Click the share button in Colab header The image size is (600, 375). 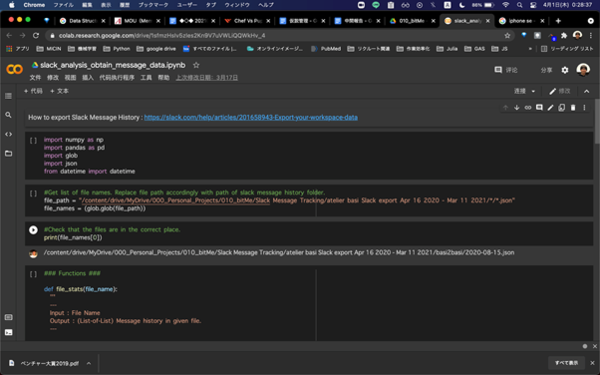[546, 70]
